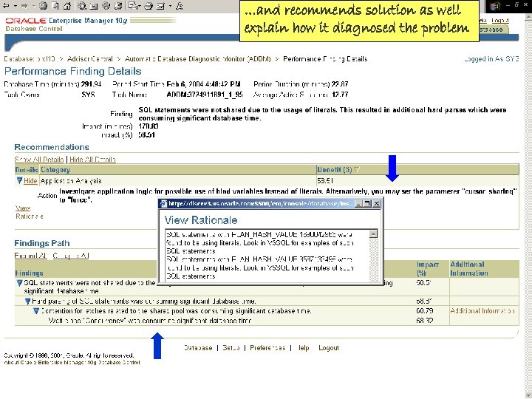Viewport: 532px width, 399px height.
Task: Refresh the page using toolbar icon
Action: tap(55, 6)
